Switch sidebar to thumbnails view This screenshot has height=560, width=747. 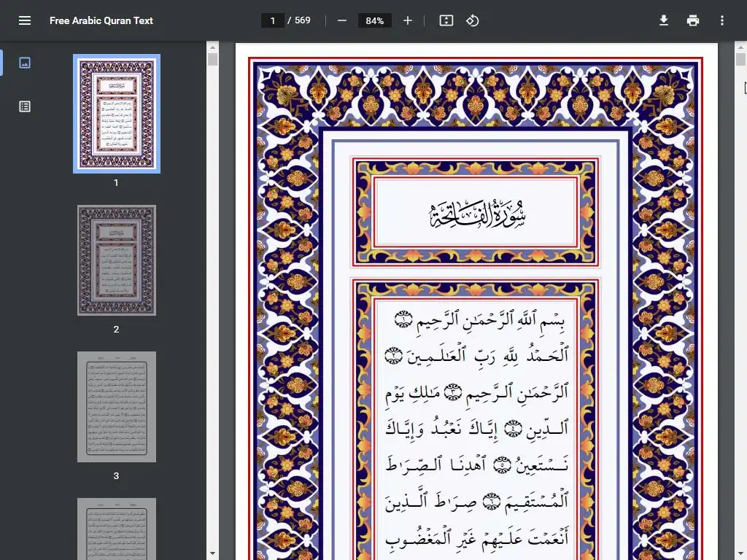[25, 63]
